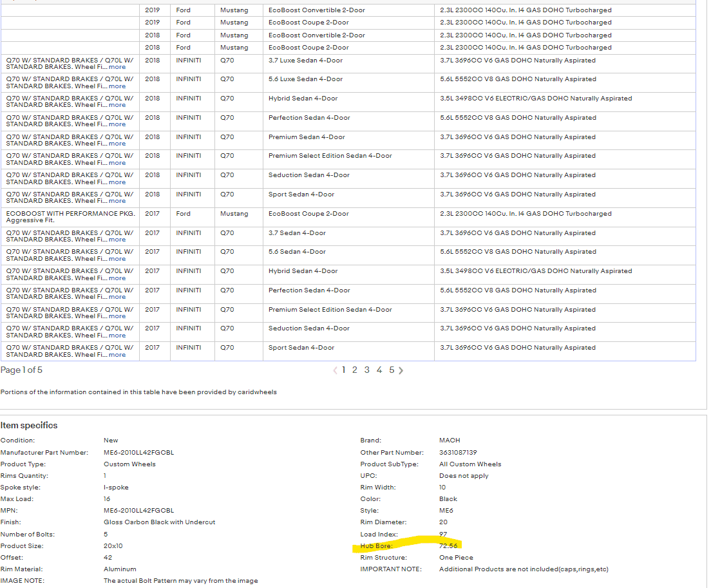Jump to page 5 in pagination
The width and height of the screenshot is (711, 588).
pyautogui.click(x=392, y=370)
